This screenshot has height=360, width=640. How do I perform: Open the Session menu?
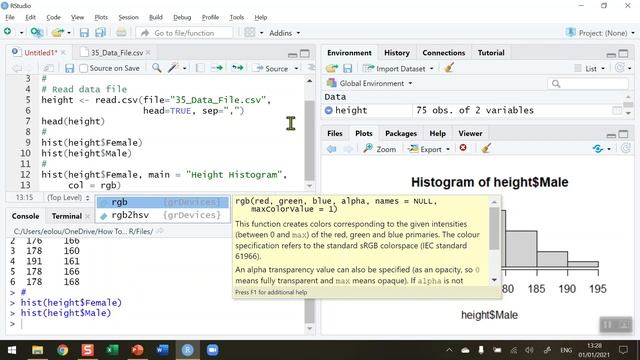click(x=128, y=17)
